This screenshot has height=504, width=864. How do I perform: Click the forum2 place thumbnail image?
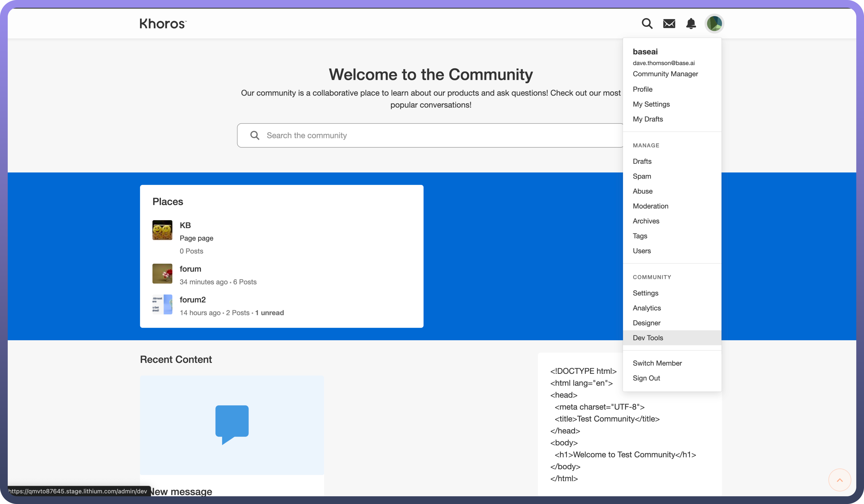point(162,304)
